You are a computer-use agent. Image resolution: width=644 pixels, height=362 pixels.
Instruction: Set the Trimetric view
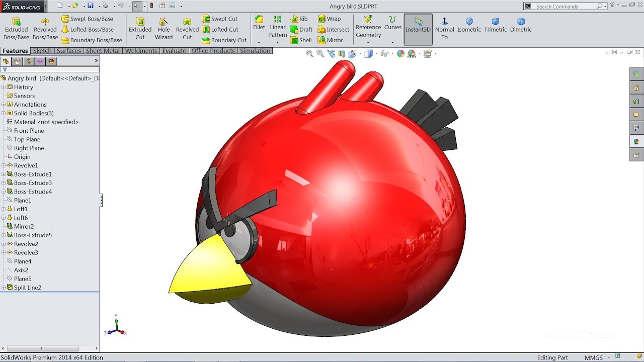pyautogui.click(x=496, y=25)
